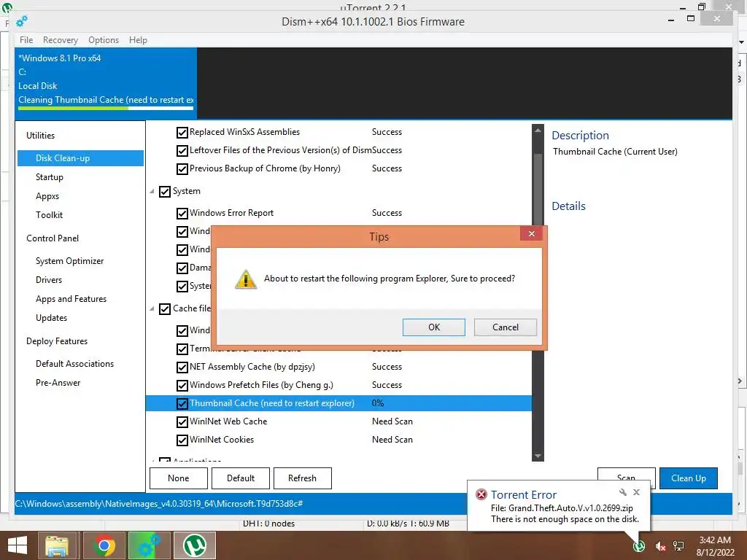Toggle the System group checkbox

click(165, 192)
